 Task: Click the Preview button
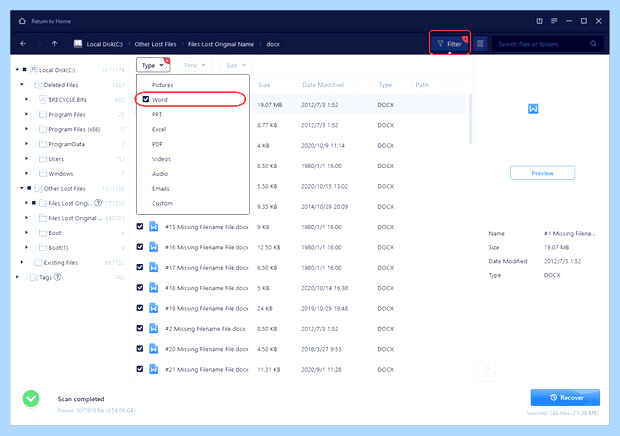point(542,173)
